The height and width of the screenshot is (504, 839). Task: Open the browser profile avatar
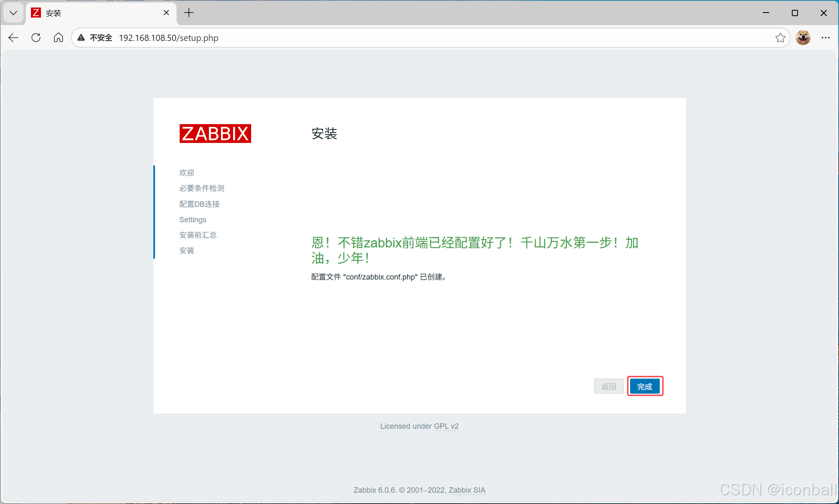803,38
